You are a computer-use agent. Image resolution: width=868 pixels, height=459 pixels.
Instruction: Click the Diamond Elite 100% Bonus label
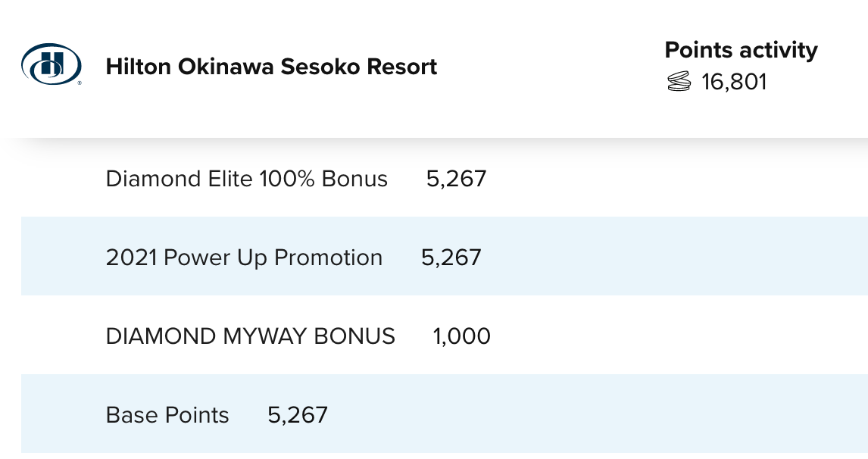pyautogui.click(x=246, y=179)
